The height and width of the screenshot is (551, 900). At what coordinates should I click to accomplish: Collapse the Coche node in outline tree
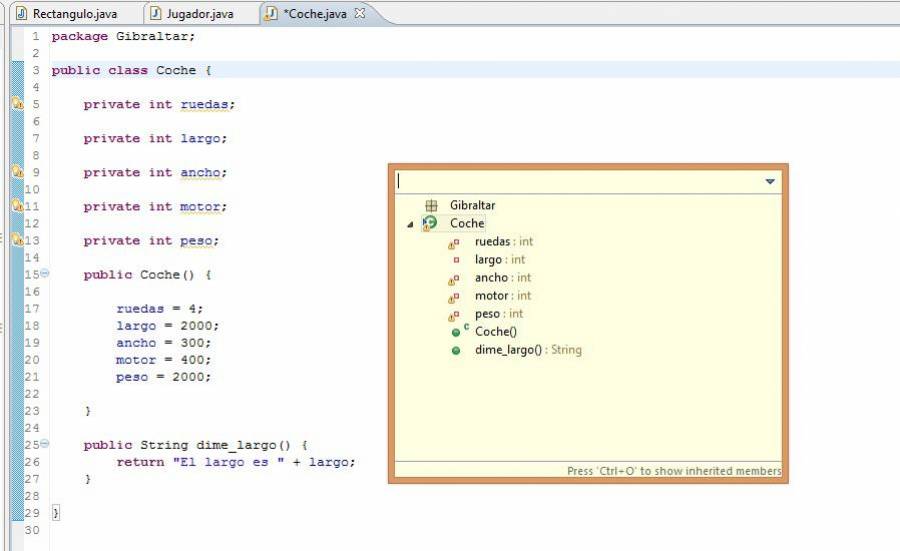pyautogui.click(x=409, y=224)
